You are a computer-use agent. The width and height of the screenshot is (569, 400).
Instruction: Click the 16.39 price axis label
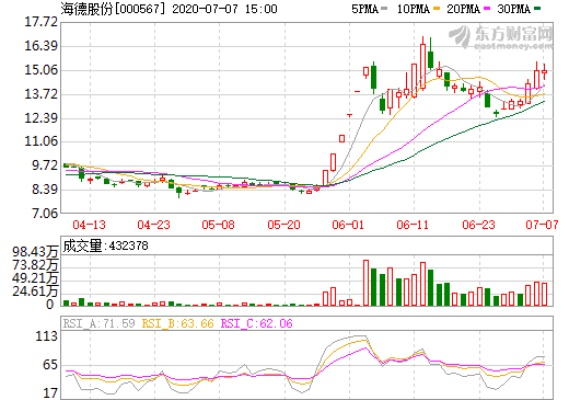(x=41, y=46)
